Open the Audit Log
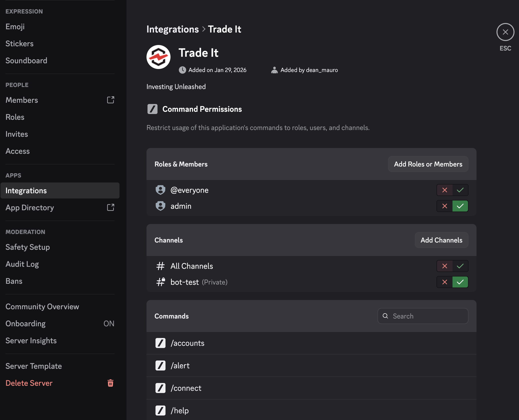 tap(60, 264)
